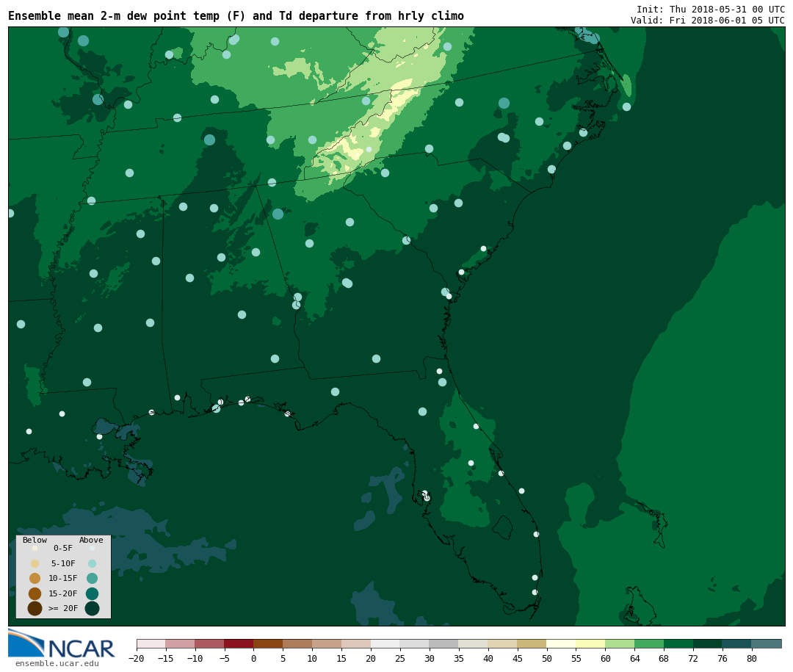The image size is (793, 672).
Task: Choose the green swatch between 64 and 68
Action: [649, 643]
